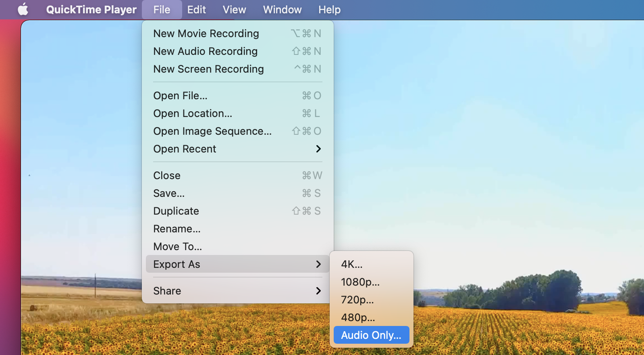Viewport: 644px width, 355px height.
Task: Open the QuickTime Player app menu
Action: (x=91, y=9)
